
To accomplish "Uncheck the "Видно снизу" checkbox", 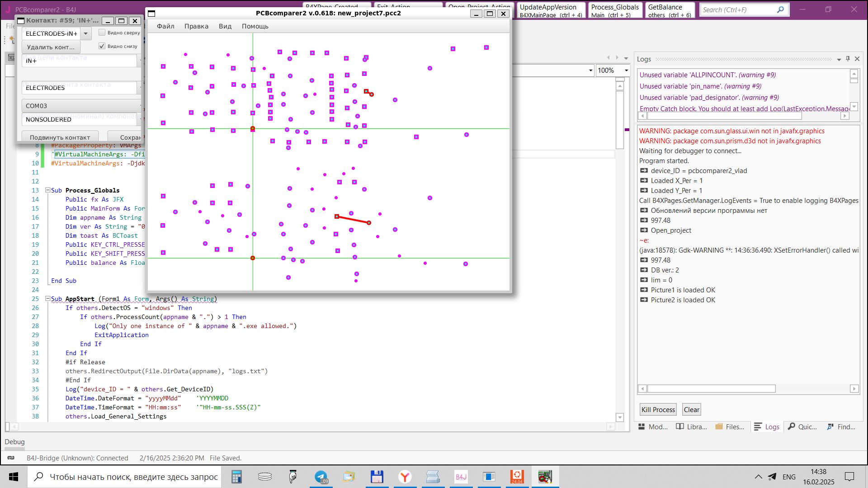I will pos(102,46).
